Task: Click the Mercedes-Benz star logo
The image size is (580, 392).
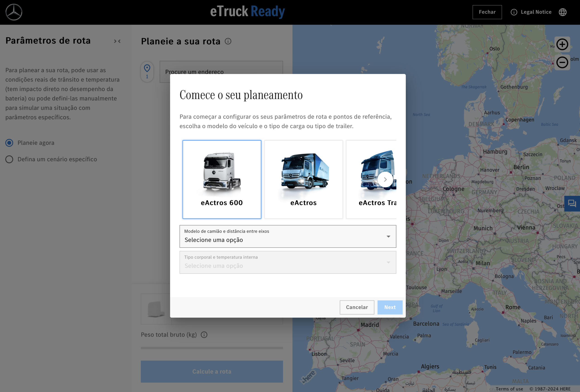Action: tap(14, 12)
